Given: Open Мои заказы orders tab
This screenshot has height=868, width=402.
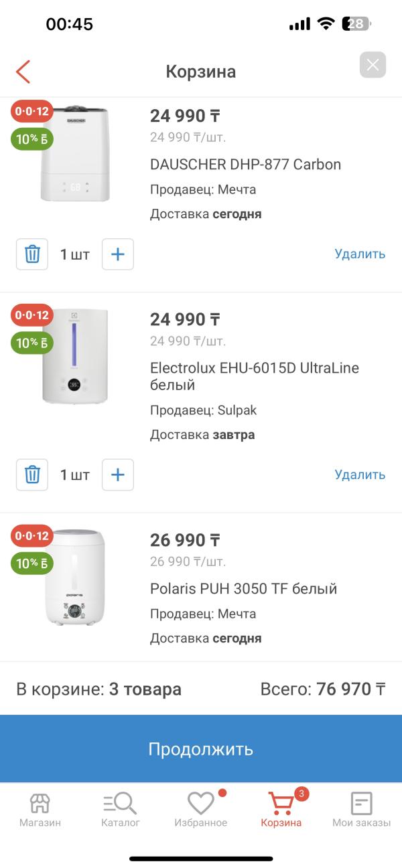Looking at the screenshot, I should pos(362,810).
